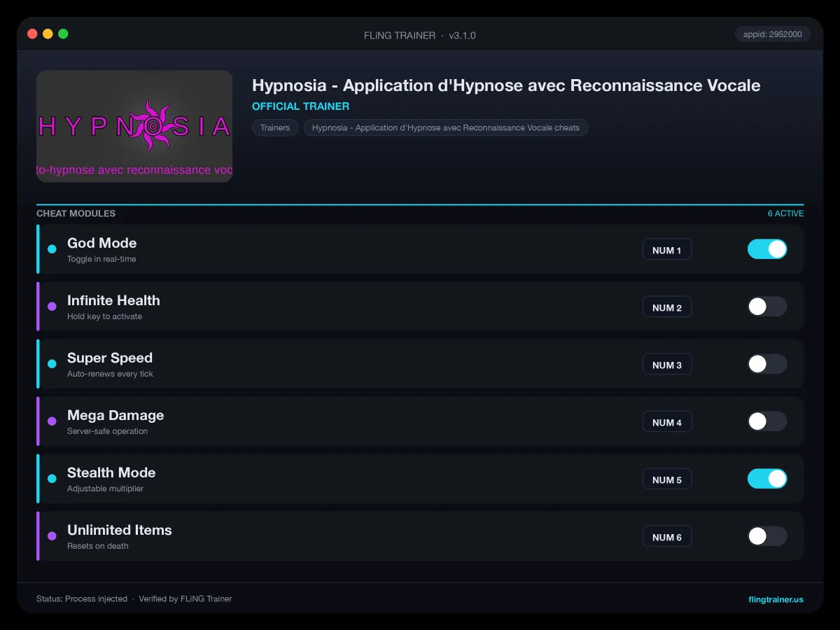Screen dimensions: 840x630
Task: Switch on the Mega Damage toggle
Action: pyautogui.click(x=767, y=421)
